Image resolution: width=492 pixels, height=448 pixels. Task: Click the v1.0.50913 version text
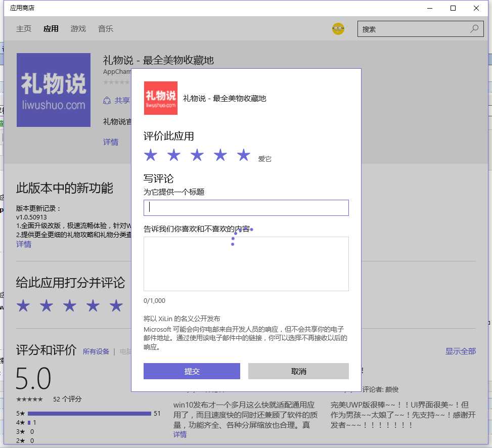tap(31, 217)
